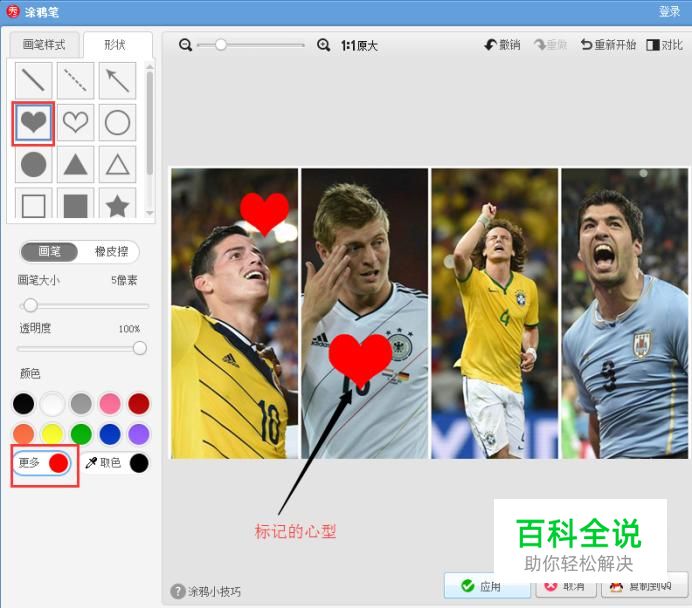This screenshot has width=692, height=608.
Task: Click the 1:1原大 original size button
Action: coord(359,45)
